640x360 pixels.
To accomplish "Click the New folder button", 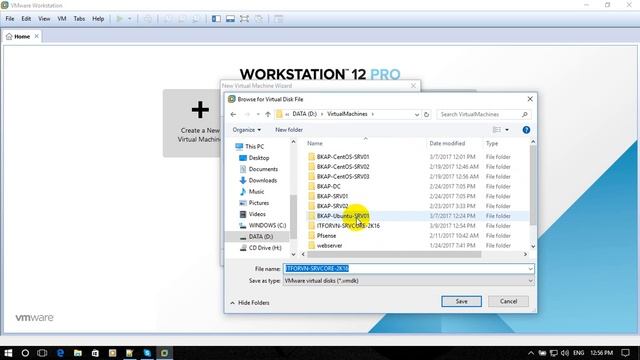I will click(289, 130).
